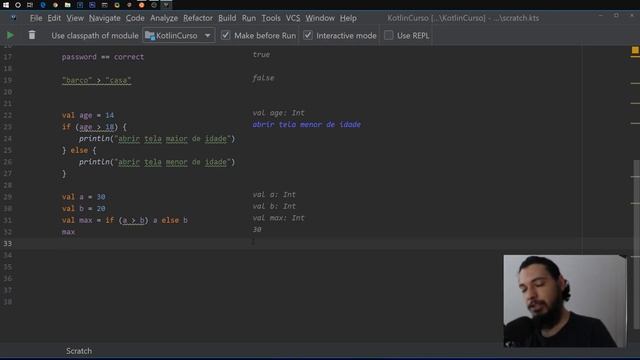Click the blue 'abrir tela menor de idade' output
This screenshot has width=640, height=360.
point(307,124)
